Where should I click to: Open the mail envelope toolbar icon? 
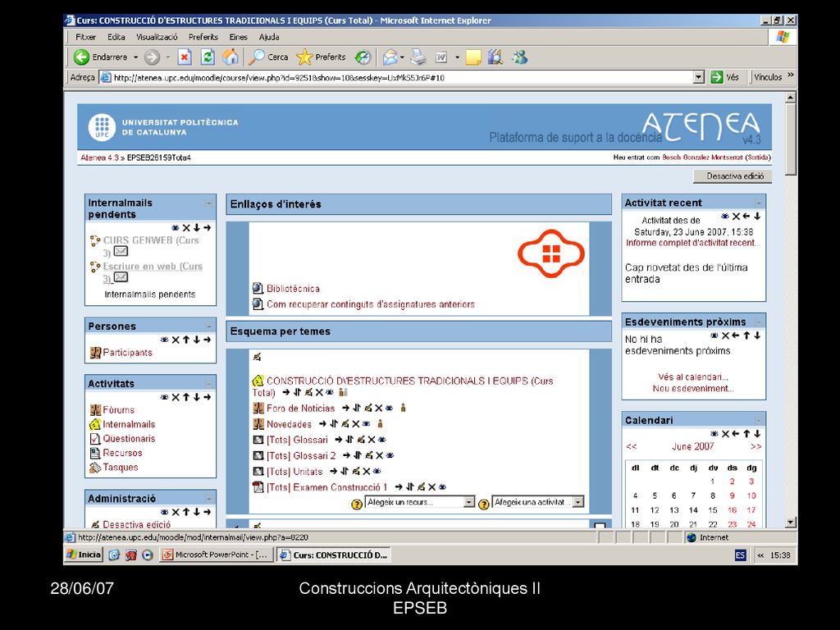(x=390, y=57)
